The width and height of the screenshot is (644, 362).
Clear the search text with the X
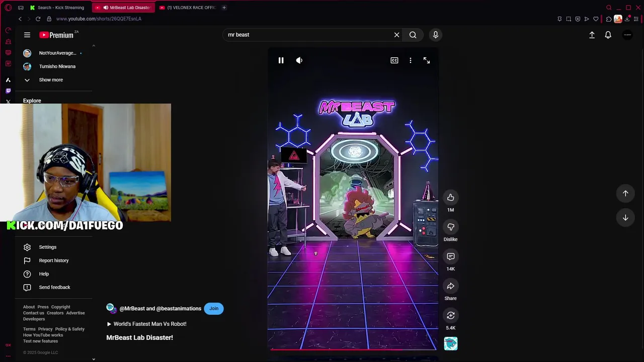[x=396, y=35]
